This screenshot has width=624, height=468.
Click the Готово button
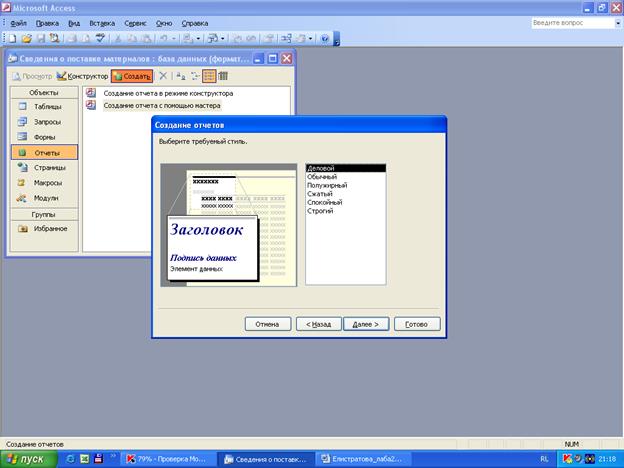(x=417, y=324)
